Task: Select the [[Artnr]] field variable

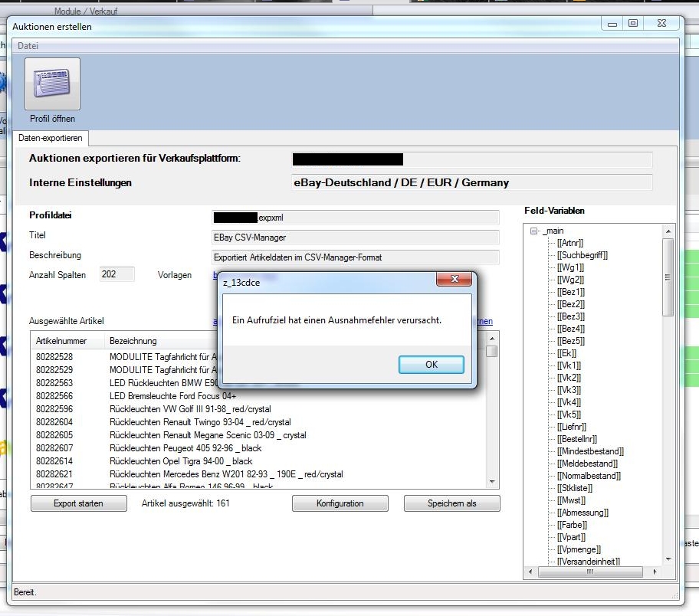Action: click(x=569, y=243)
